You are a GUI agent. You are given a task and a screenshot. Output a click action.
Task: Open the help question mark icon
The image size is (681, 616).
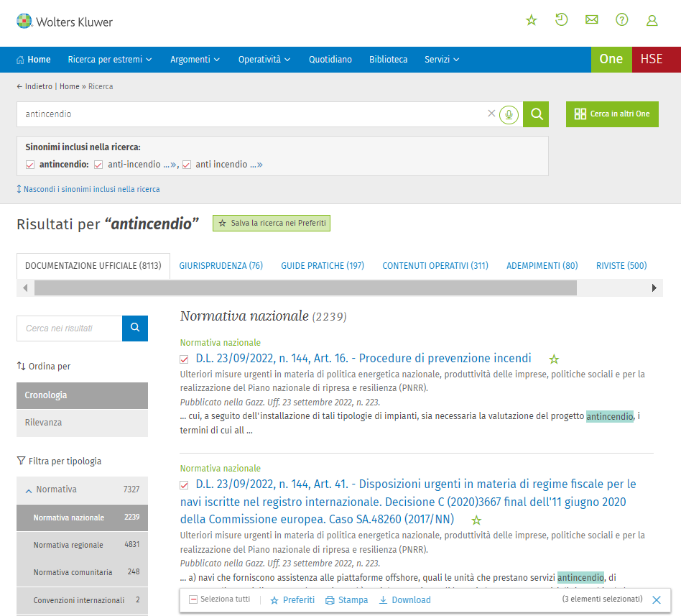point(622,20)
